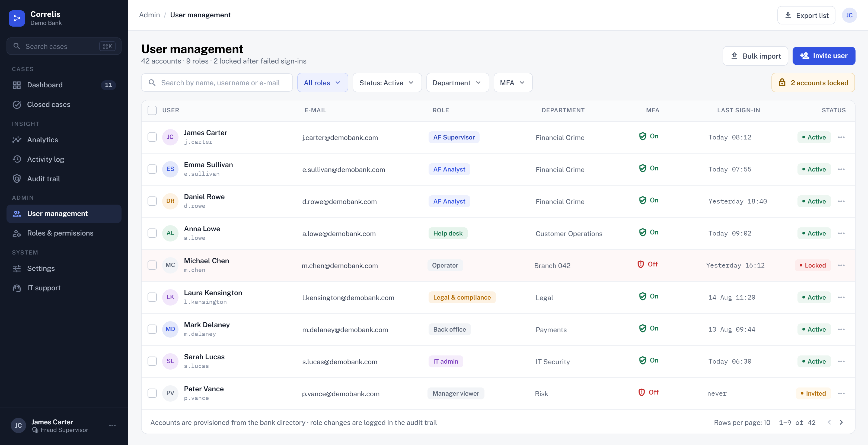This screenshot has height=445, width=868.
Task: Click Peter Vance's MFA Off shield icon
Action: coord(642,392)
